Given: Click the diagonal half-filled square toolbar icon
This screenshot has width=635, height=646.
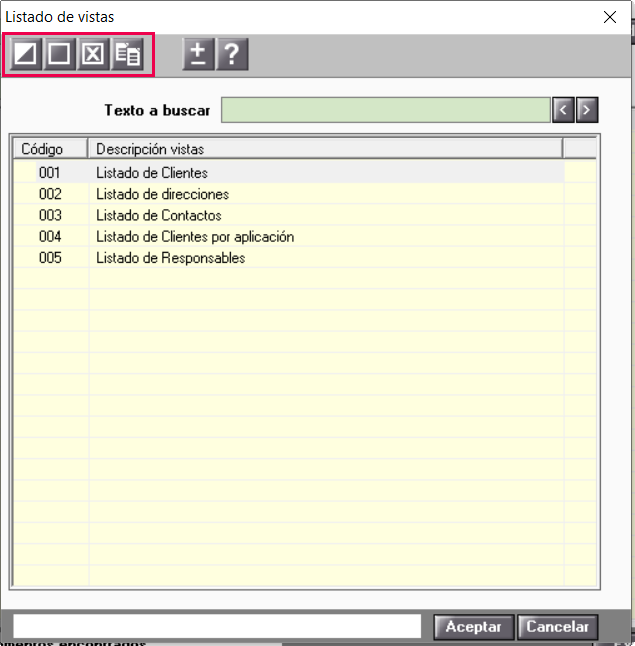Looking at the screenshot, I should (26, 54).
